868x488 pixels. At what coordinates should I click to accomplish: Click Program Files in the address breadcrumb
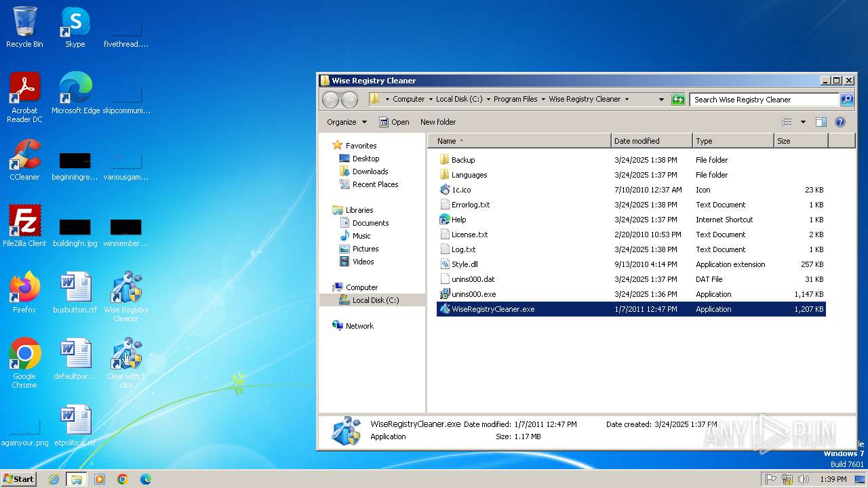[x=515, y=100]
